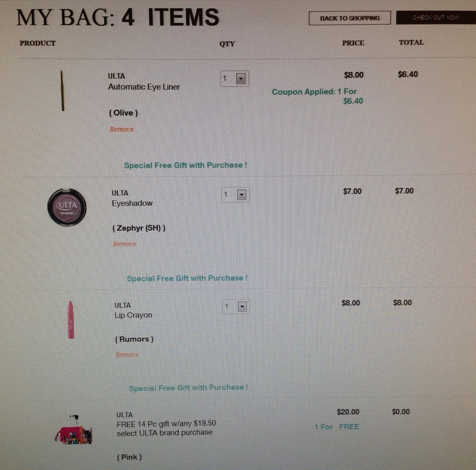Click Special Free Gift link under Eye Liner
The image size is (476, 470).
pyautogui.click(x=186, y=165)
